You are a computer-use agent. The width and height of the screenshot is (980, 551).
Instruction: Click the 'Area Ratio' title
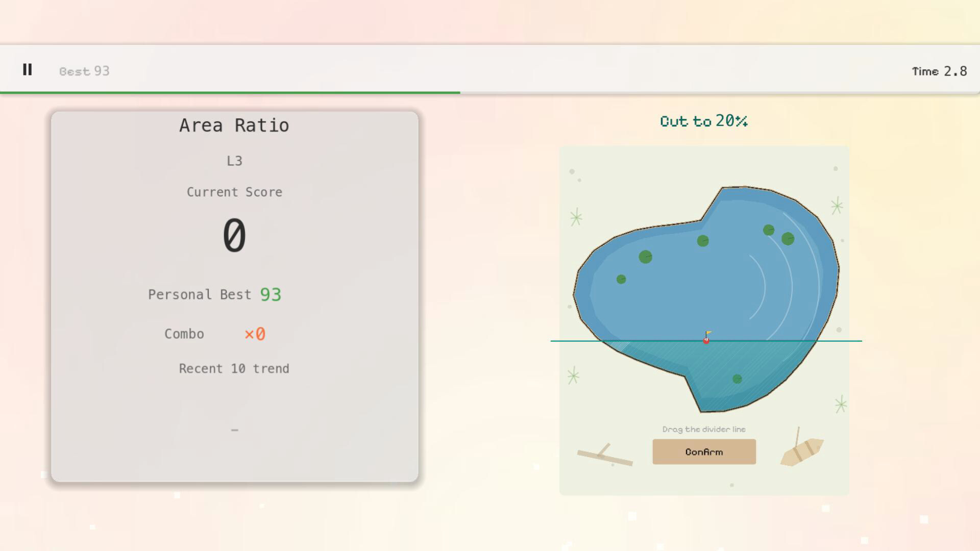[x=234, y=125]
